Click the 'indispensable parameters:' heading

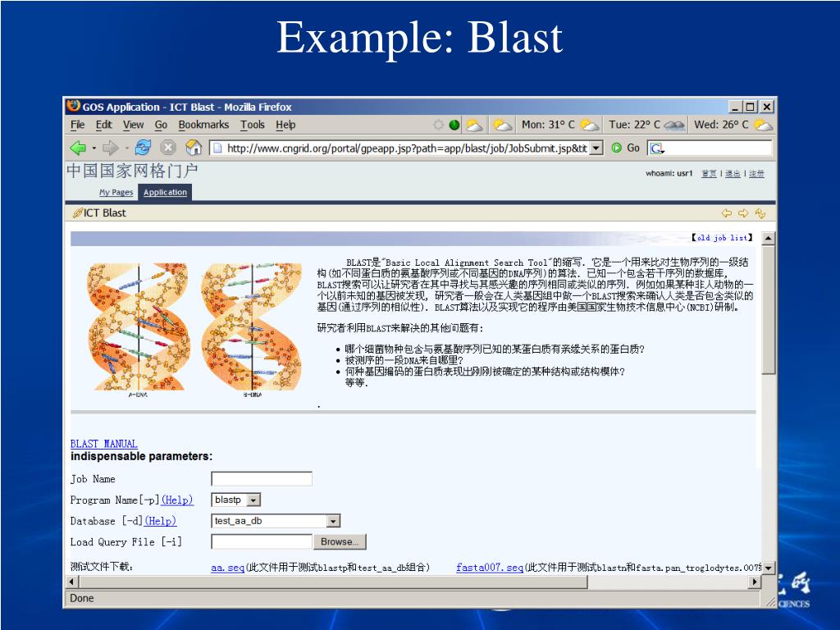click(141, 456)
